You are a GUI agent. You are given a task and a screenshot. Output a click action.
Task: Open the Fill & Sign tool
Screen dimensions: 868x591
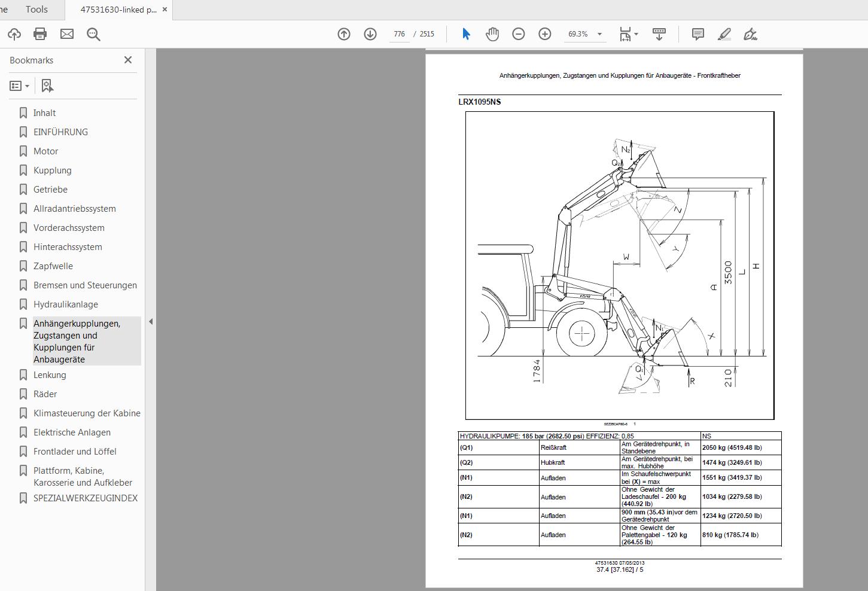coord(750,34)
